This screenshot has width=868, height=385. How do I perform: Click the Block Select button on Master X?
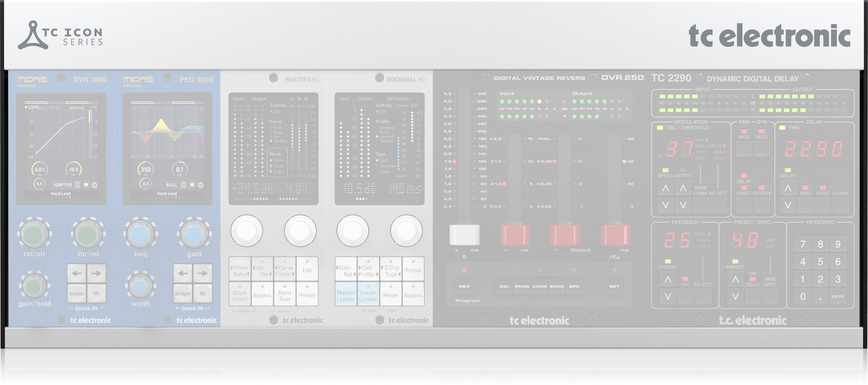point(240,294)
